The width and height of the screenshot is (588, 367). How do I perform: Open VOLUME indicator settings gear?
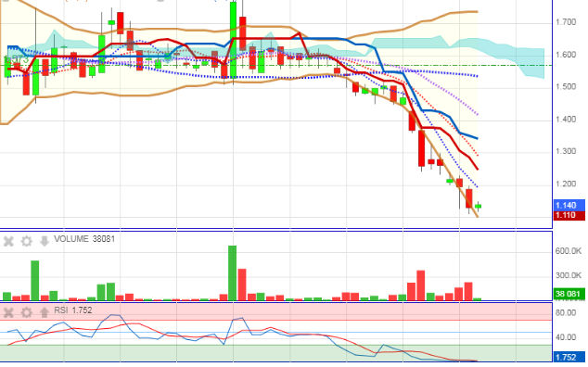pos(26,241)
